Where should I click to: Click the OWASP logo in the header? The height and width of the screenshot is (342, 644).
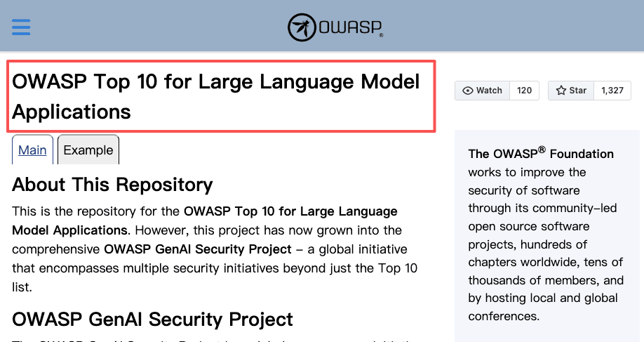pos(335,27)
